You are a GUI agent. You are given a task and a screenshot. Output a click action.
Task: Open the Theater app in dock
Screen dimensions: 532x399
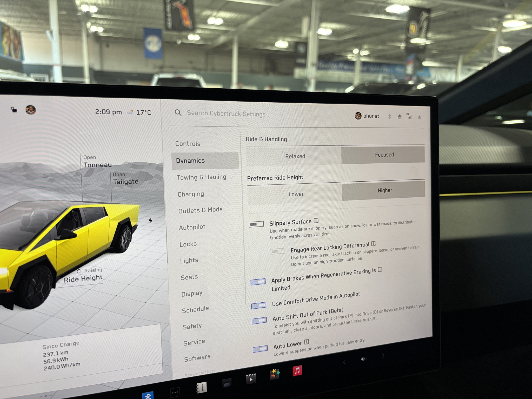pyautogui.click(x=251, y=379)
